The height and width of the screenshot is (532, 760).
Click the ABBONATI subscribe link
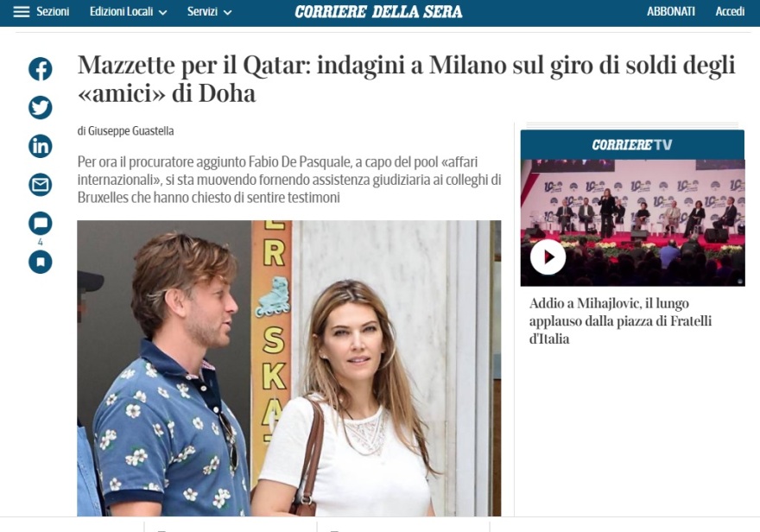(x=671, y=11)
